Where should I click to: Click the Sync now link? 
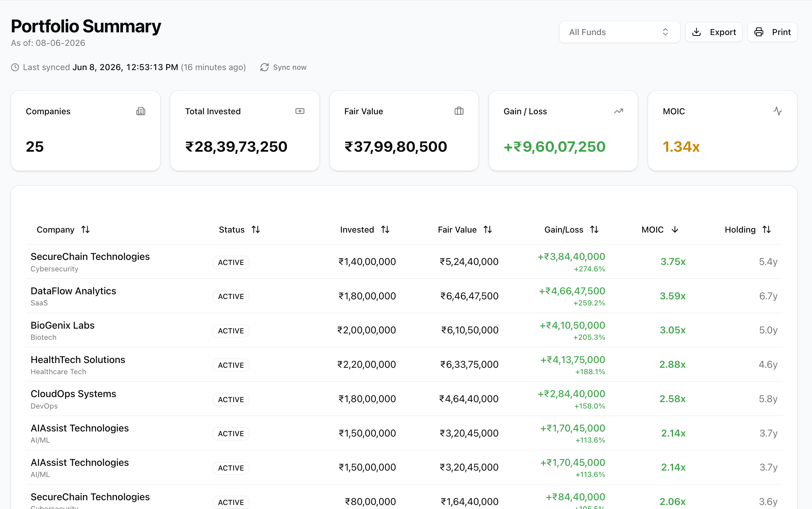coord(283,67)
